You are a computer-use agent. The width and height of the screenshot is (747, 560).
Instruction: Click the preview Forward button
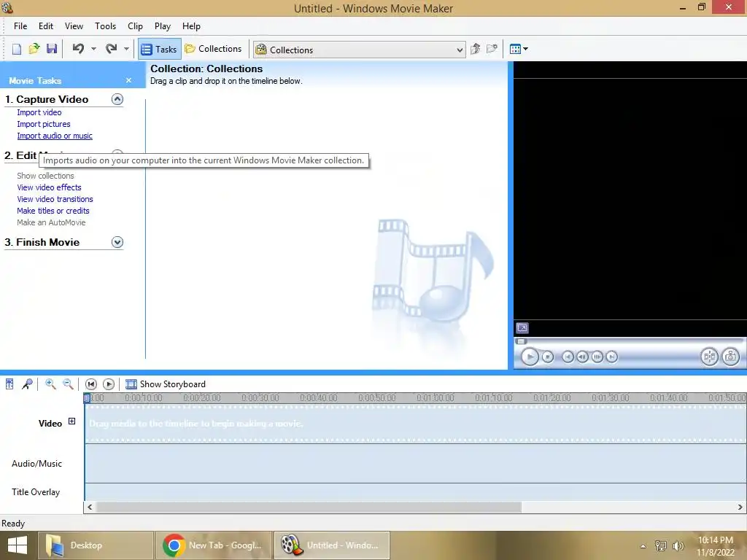(612, 357)
